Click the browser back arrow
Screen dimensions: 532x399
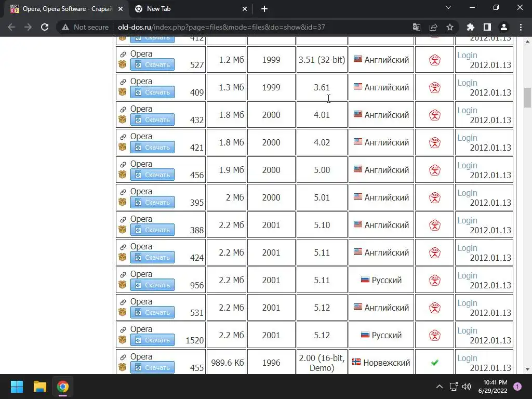[x=11, y=27]
